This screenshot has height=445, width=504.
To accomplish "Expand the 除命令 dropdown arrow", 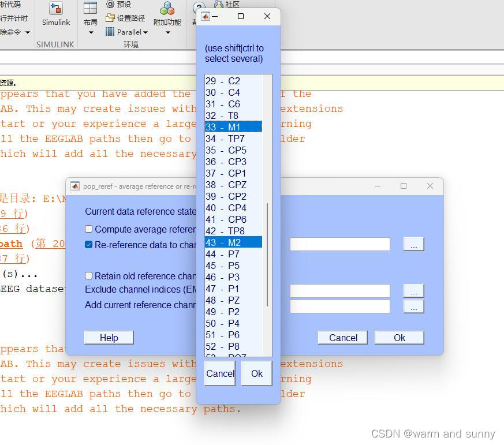I will tap(28, 32).
